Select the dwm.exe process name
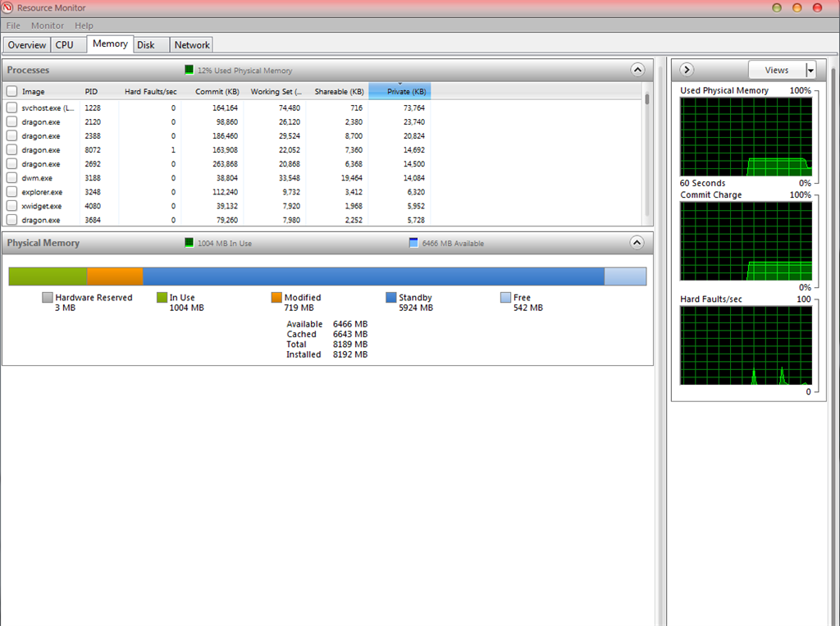This screenshot has height=626, width=840. click(x=37, y=178)
